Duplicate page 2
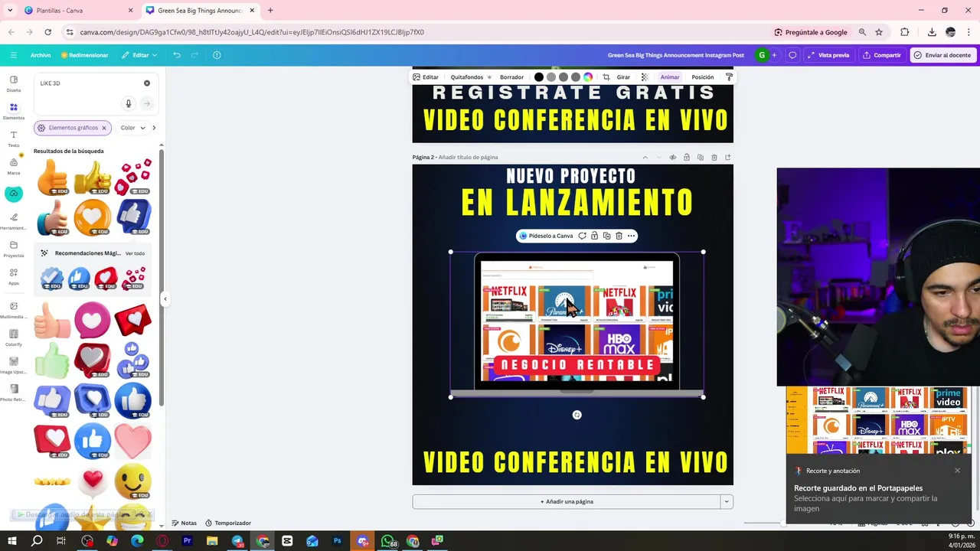This screenshot has height=551, width=980. tap(701, 158)
